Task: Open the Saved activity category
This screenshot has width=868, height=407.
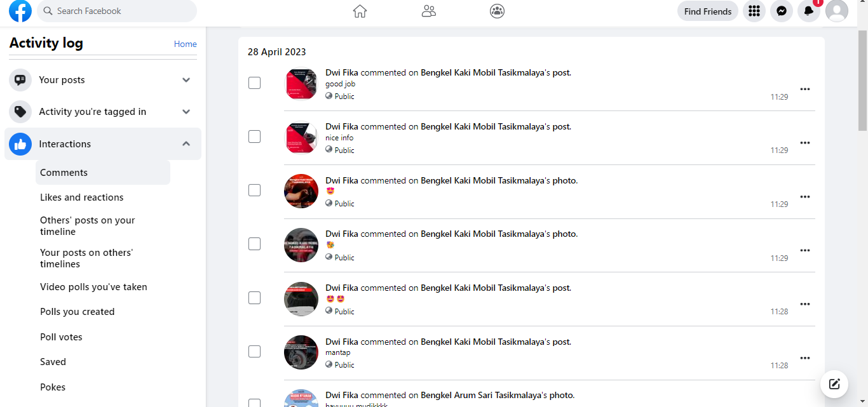Action: 53,362
